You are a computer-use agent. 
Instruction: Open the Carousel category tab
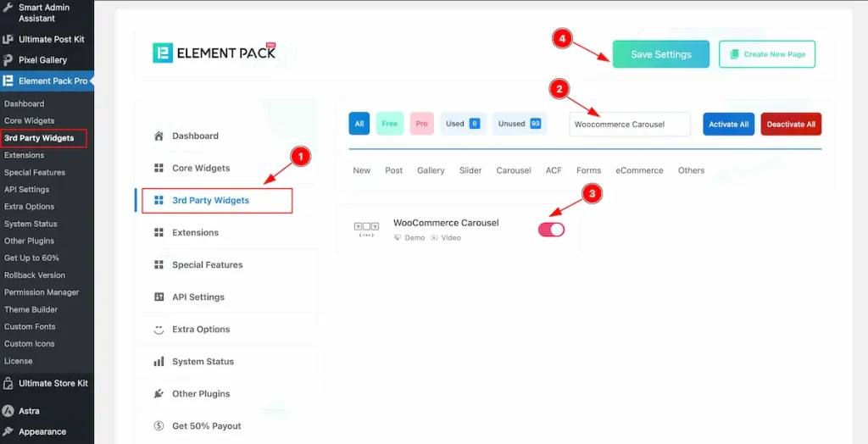pos(514,170)
